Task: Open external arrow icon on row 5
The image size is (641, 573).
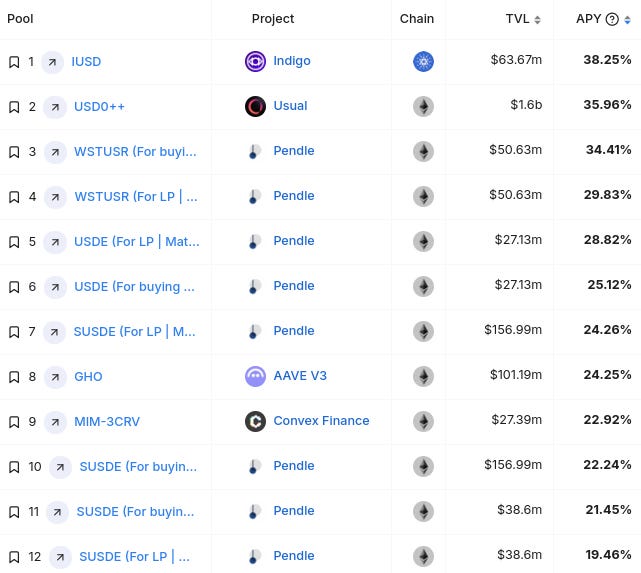Action: [55, 242]
